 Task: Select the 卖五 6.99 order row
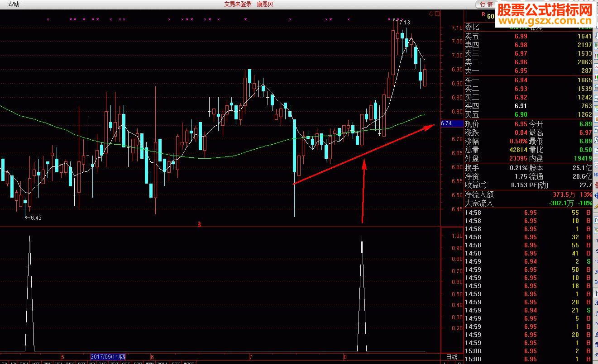point(528,36)
